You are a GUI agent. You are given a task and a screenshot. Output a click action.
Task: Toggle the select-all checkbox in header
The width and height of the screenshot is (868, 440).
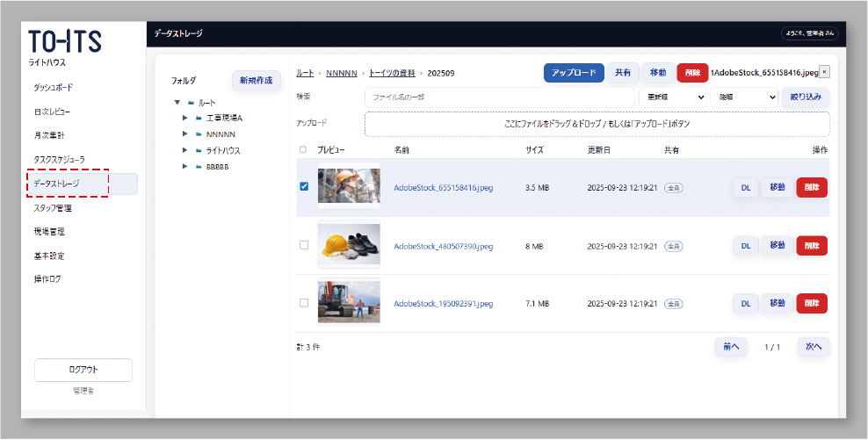pos(304,150)
